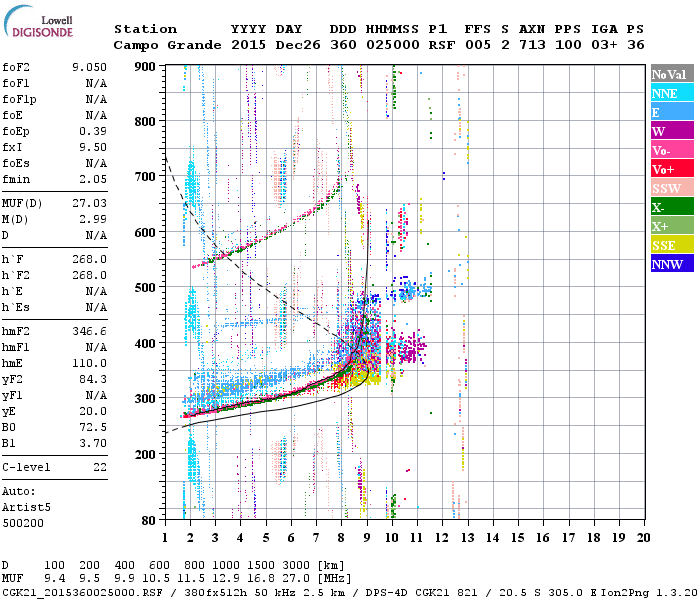Screen dimensions: 700x600
Task: Click the B1 value 3.70
Action: [93, 443]
